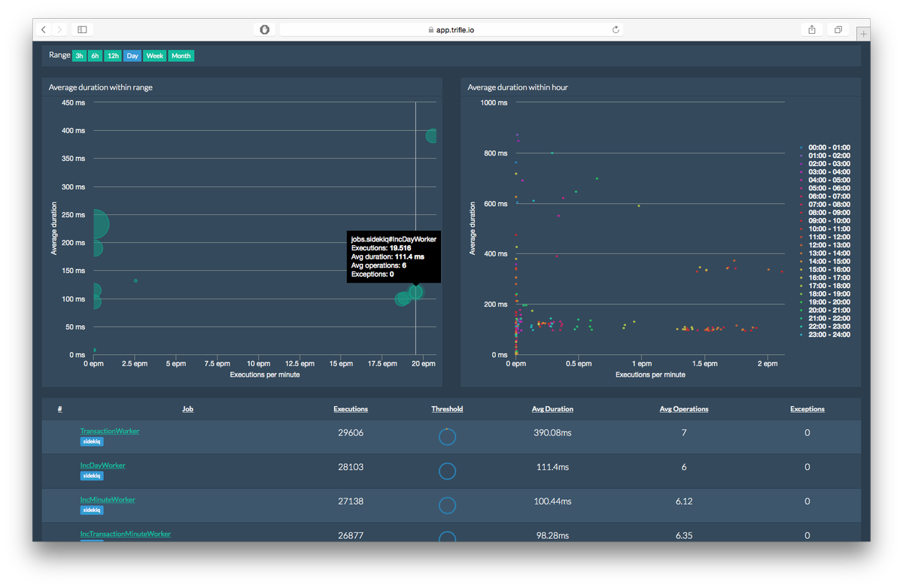Sort table by Avg Operations column
Viewport: 903px width, 588px height.
point(684,409)
